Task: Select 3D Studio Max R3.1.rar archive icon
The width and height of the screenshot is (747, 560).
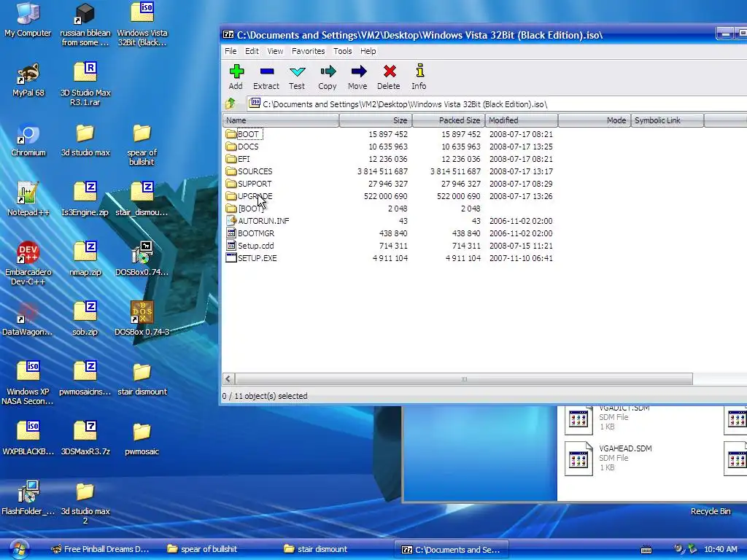Action: [85, 84]
